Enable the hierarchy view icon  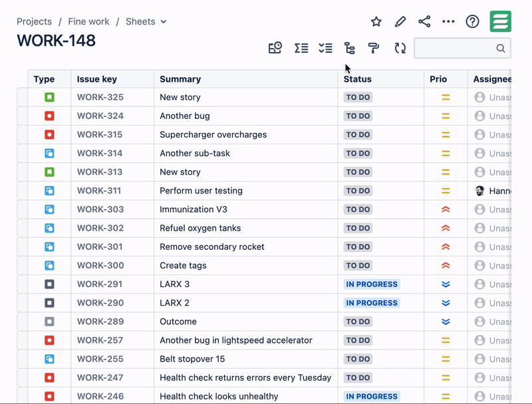[350, 48]
